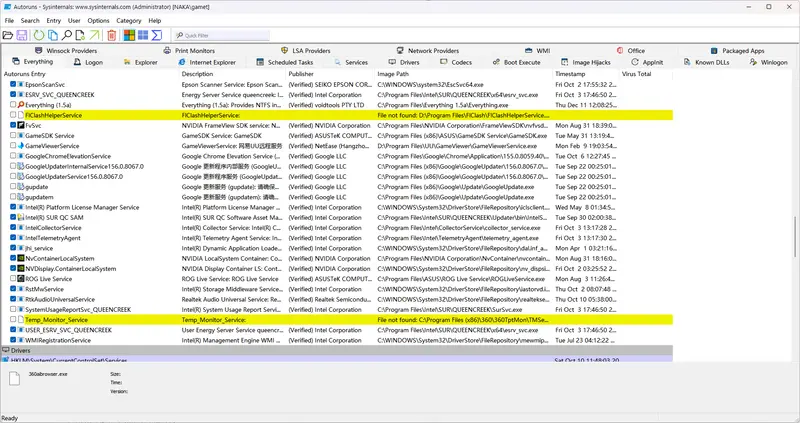Open the File menu
Image resolution: width=800 pixels, height=423 pixels.
[9, 20]
